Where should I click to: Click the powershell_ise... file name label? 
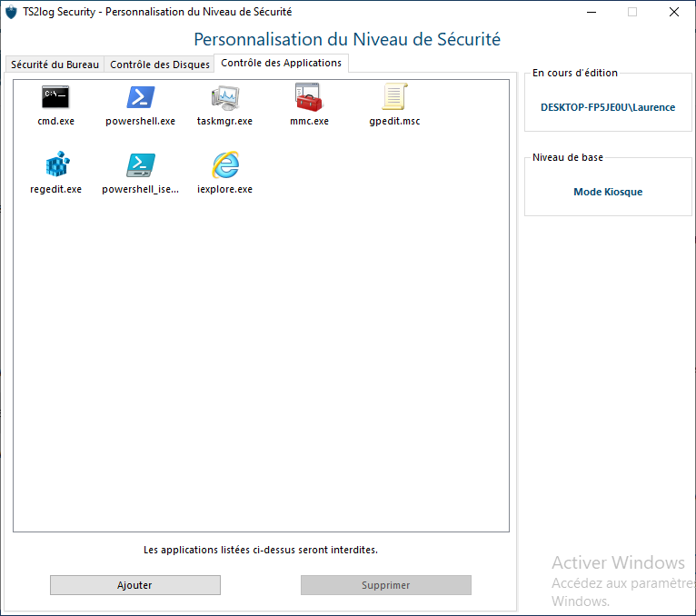140,189
